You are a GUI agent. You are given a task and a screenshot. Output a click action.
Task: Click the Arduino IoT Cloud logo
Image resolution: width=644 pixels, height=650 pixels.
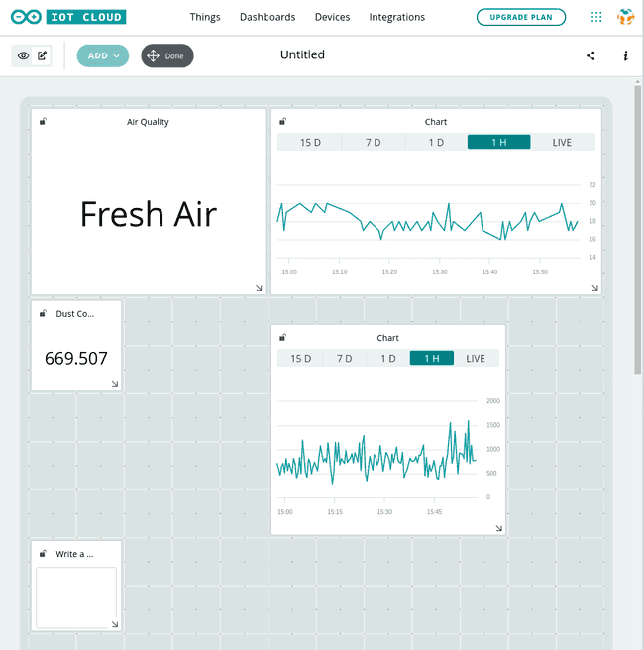pos(69,17)
